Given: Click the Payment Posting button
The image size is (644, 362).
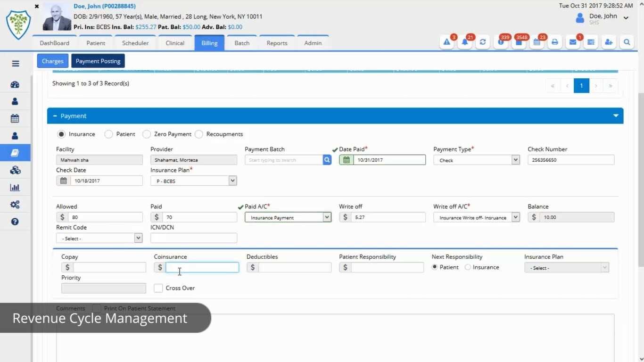Looking at the screenshot, I should click(x=98, y=61).
